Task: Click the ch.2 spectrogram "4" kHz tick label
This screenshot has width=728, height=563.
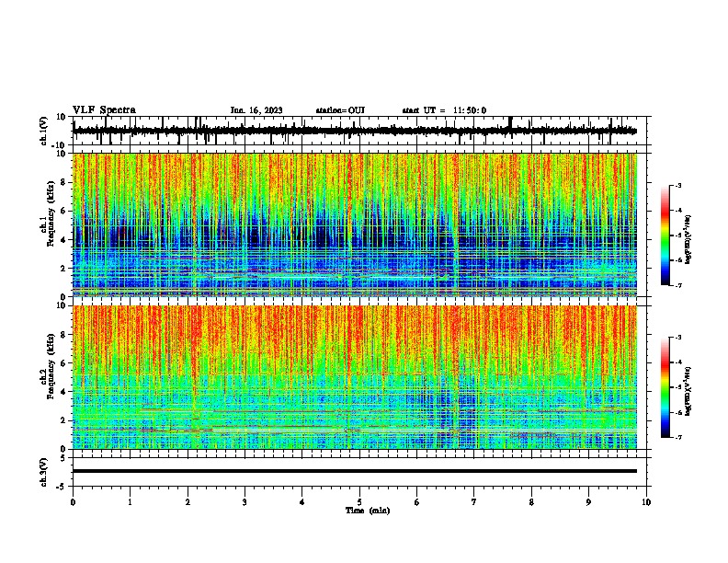Action: (63, 392)
